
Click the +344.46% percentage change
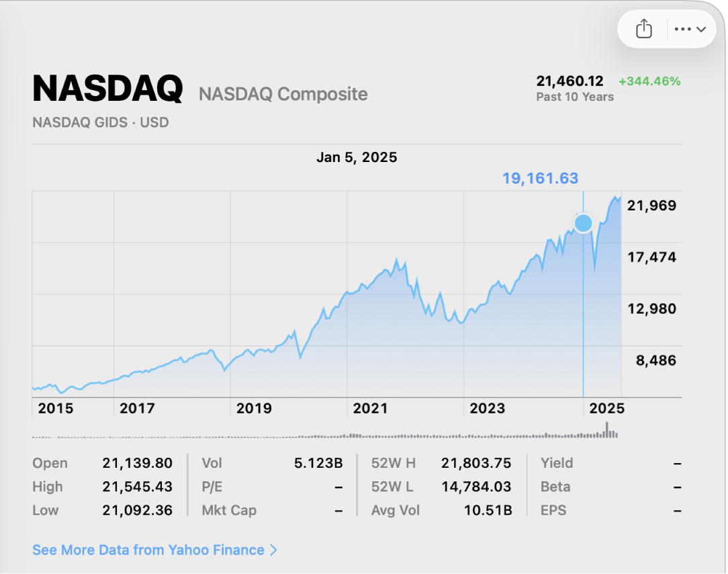coord(649,81)
